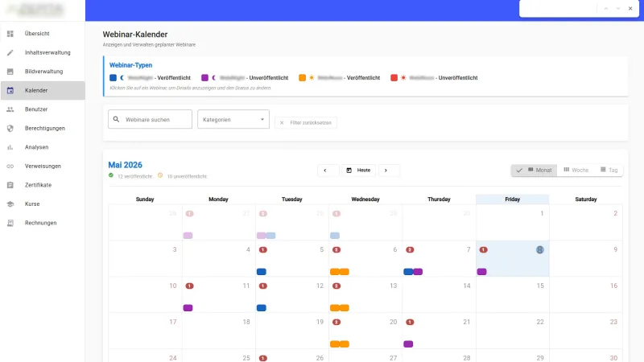Open Benutzer in the sidebar
This screenshot has width=644, height=362.
[x=43, y=109]
